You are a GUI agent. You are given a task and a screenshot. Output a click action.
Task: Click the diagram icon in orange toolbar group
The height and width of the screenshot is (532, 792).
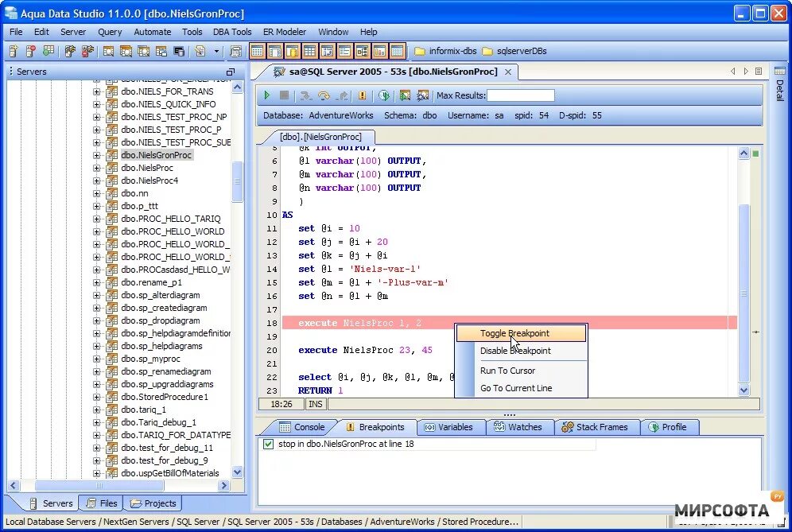[x=362, y=51]
